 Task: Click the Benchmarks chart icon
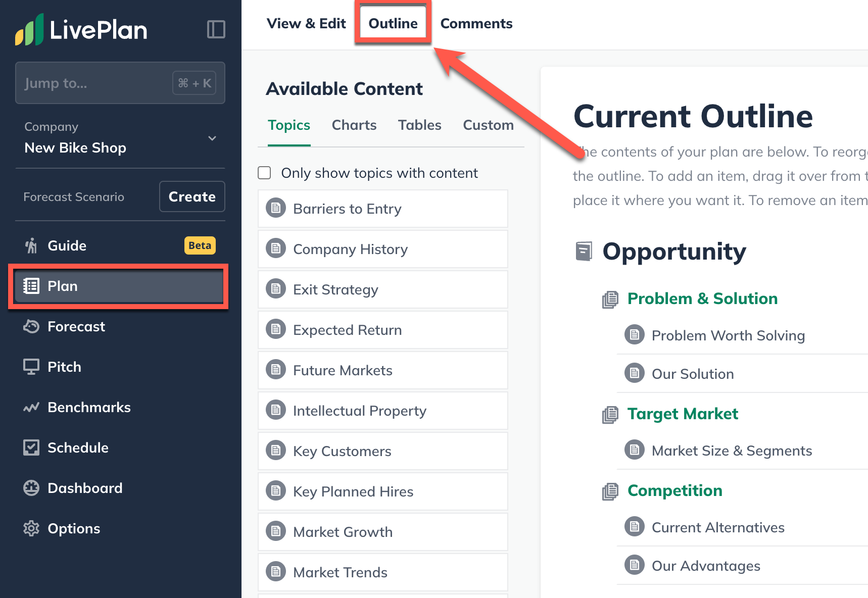31,408
